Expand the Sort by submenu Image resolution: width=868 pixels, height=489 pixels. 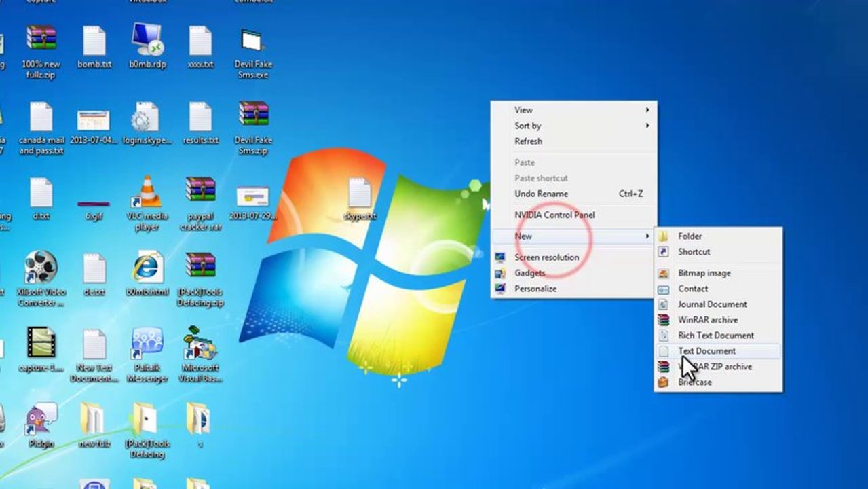[573, 126]
